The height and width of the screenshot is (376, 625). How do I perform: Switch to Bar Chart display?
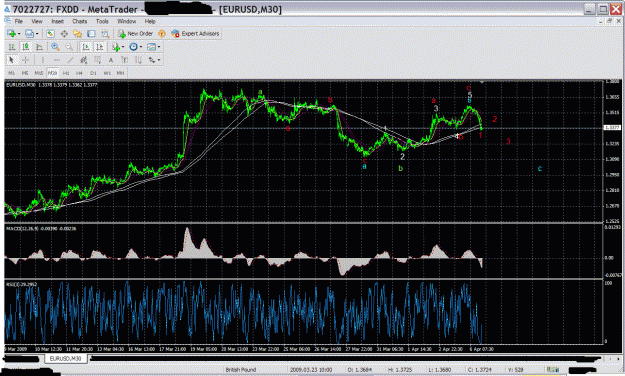(x=12, y=47)
